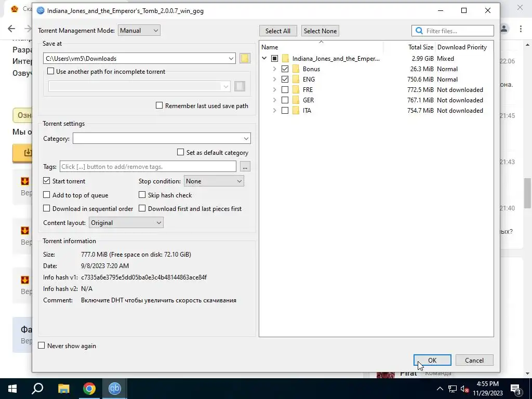
Task: Open Stop condition dropdown
Action: pos(214,181)
